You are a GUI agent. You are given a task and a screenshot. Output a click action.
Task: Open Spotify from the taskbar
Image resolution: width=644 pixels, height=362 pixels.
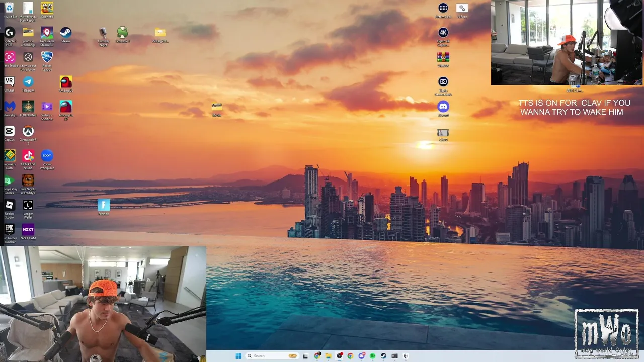coord(372,356)
